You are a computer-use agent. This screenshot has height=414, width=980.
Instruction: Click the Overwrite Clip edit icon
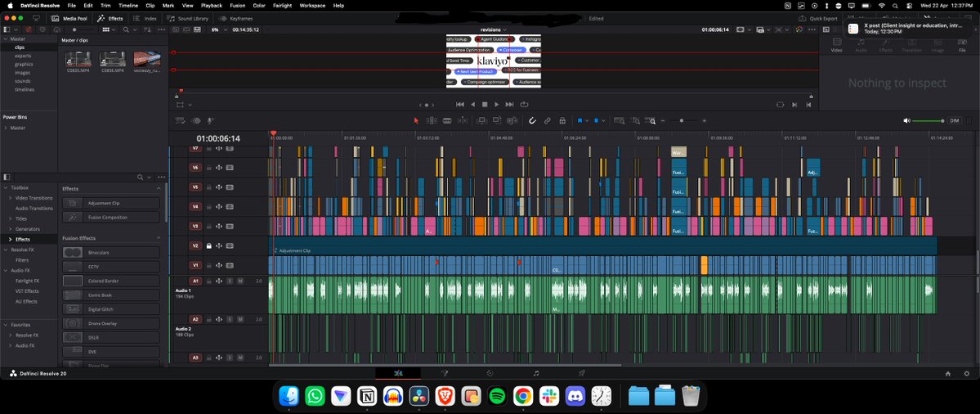click(x=497, y=121)
